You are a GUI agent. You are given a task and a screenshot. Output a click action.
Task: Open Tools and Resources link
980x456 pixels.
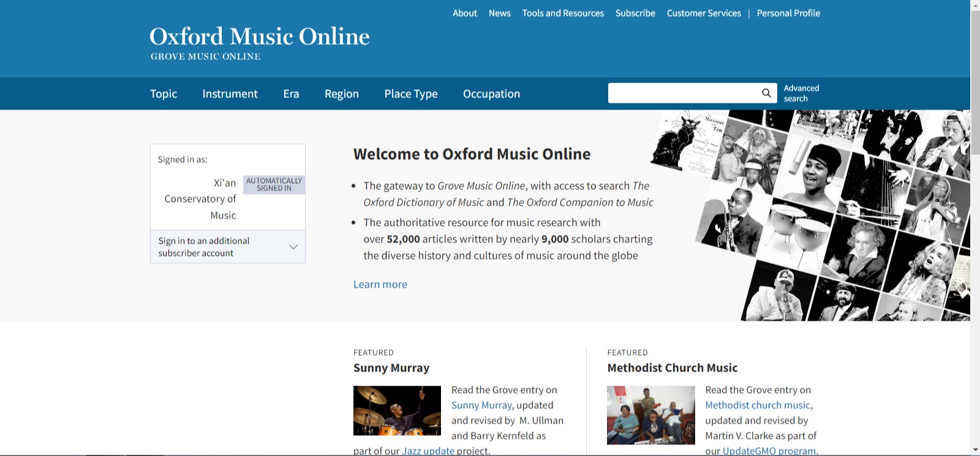coord(562,13)
